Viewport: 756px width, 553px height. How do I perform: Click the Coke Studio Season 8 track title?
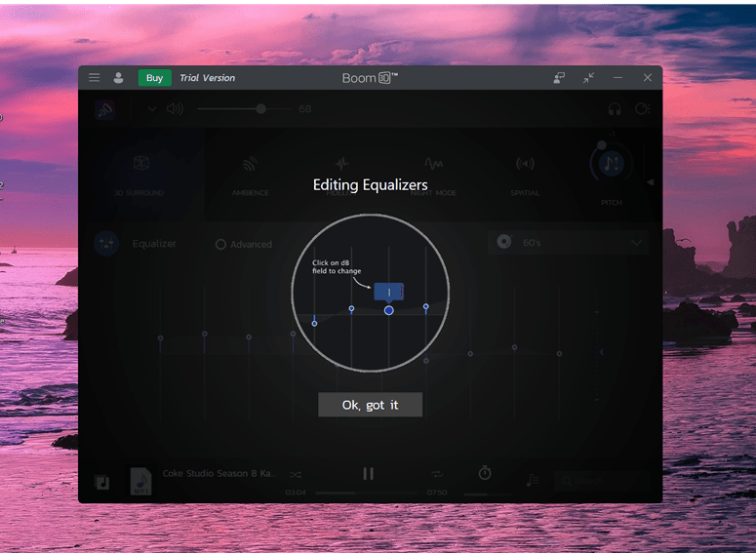point(219,473)
